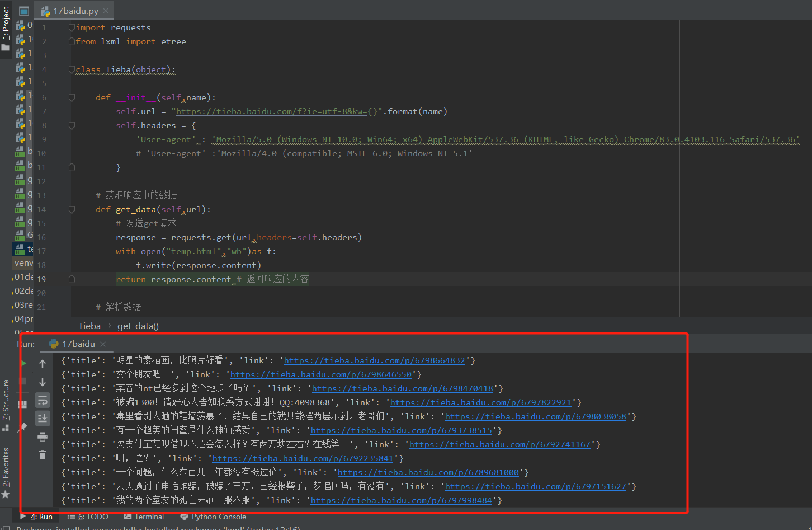This screenshot has width=812, height=530.
Task: Open the 6: TODO tool window tab
Action: [x=88, y=517]
